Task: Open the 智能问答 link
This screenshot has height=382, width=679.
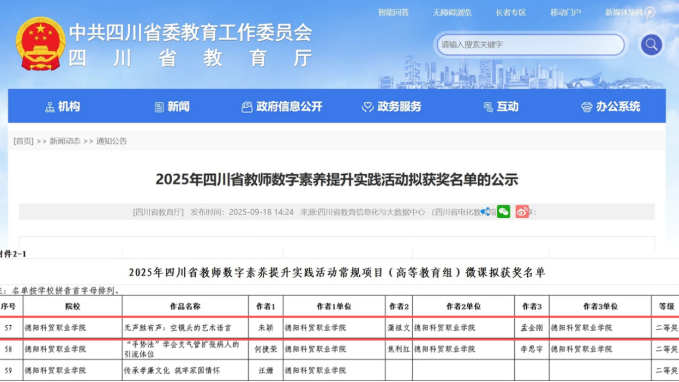Action: (393, 13)
